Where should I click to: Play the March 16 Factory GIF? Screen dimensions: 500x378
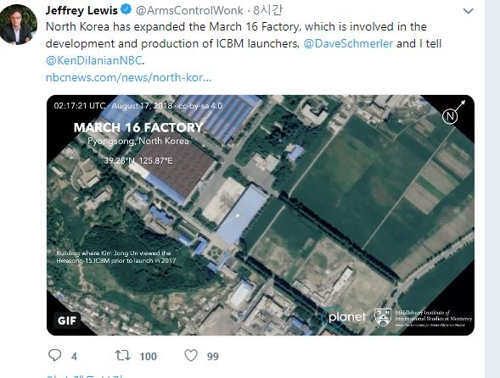[x=260, y=215]
